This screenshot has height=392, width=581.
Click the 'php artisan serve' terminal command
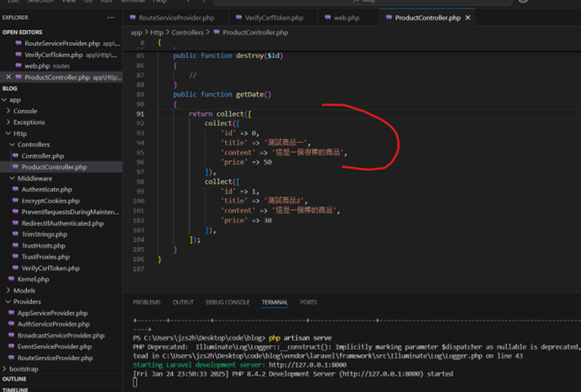coord(300,338)
